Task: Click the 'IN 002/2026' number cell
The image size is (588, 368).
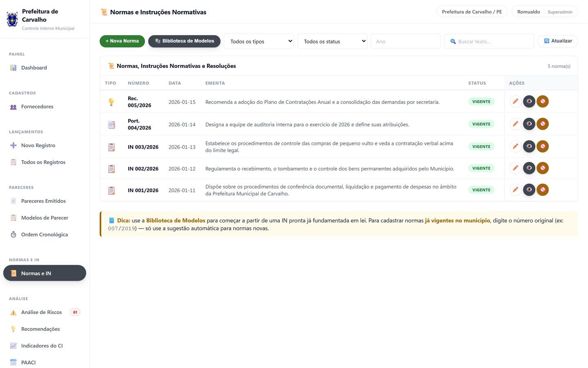Action: (x=143, y=168)
